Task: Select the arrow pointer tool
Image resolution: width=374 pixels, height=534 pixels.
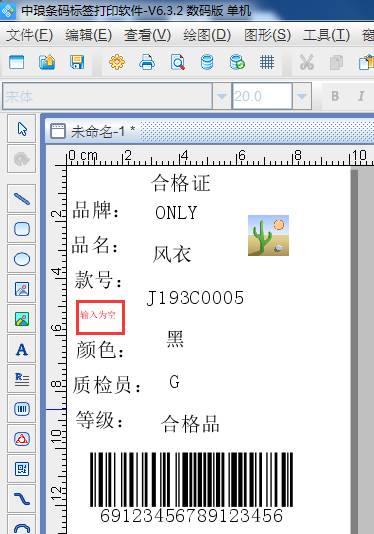Action: click(x=22, y=129)
